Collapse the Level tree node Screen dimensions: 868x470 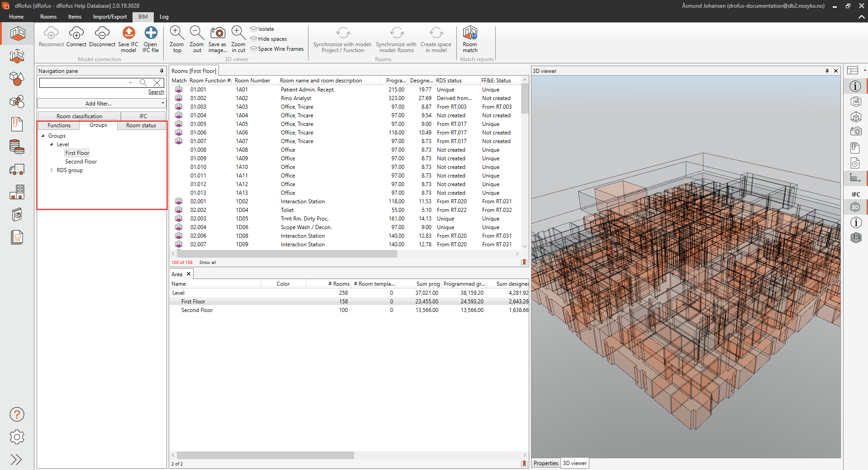pyautogui.click(x=52, y=144)
